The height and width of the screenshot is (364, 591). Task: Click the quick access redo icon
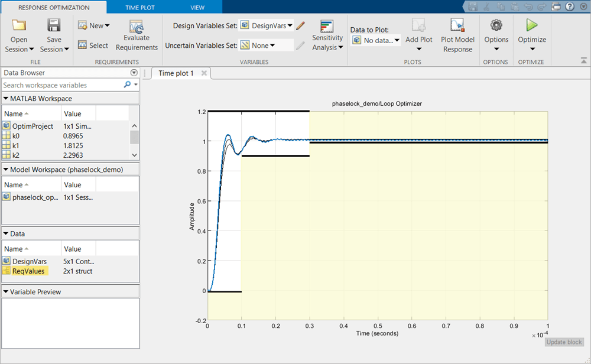click(x=542, y=6)
